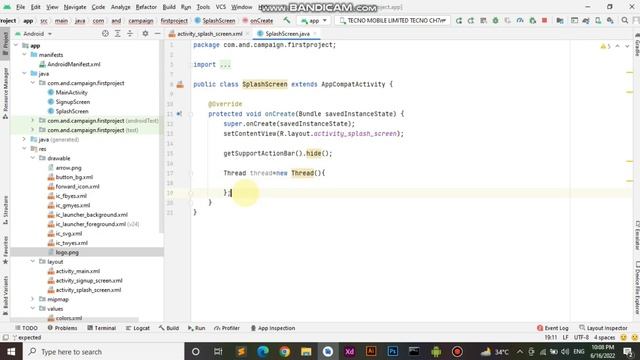Select MainActivity in project tree
The width and height of the screenshot is (640, 360).
pos(71,92)
